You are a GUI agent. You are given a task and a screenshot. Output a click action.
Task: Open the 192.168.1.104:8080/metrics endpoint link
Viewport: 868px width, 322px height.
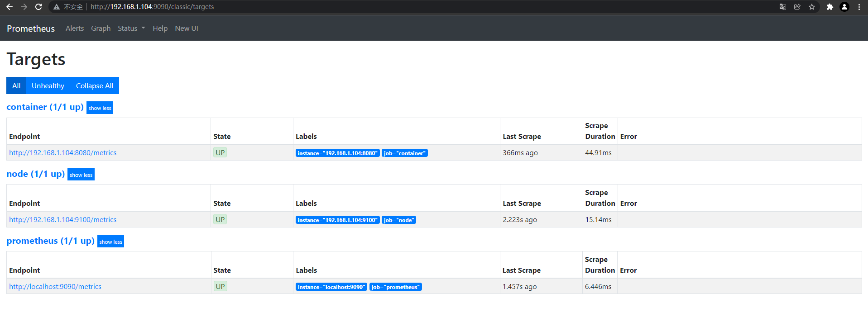(x=63, y=153)
